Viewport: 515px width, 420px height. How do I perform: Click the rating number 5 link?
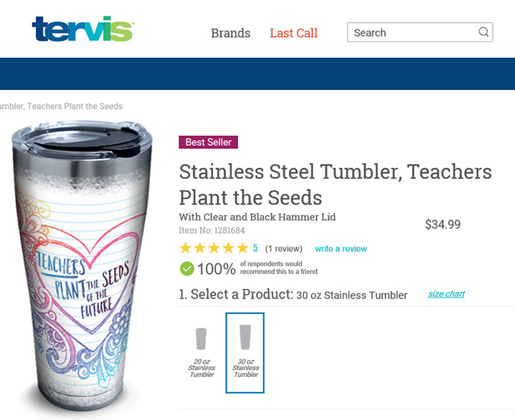[x=255, y=248]
